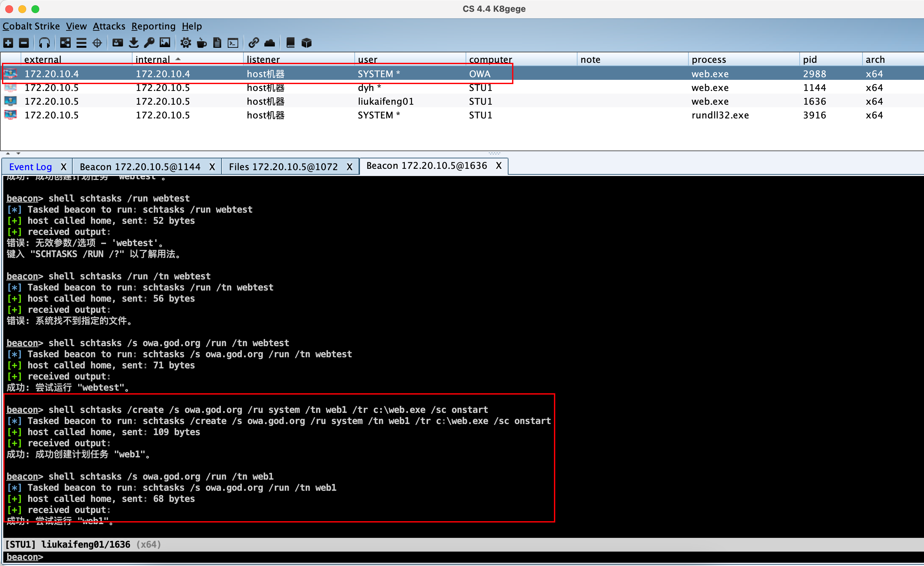Click the split pane collapse-down arrow
The width and height of the screenshot is (924, 566).
point(18,153)
